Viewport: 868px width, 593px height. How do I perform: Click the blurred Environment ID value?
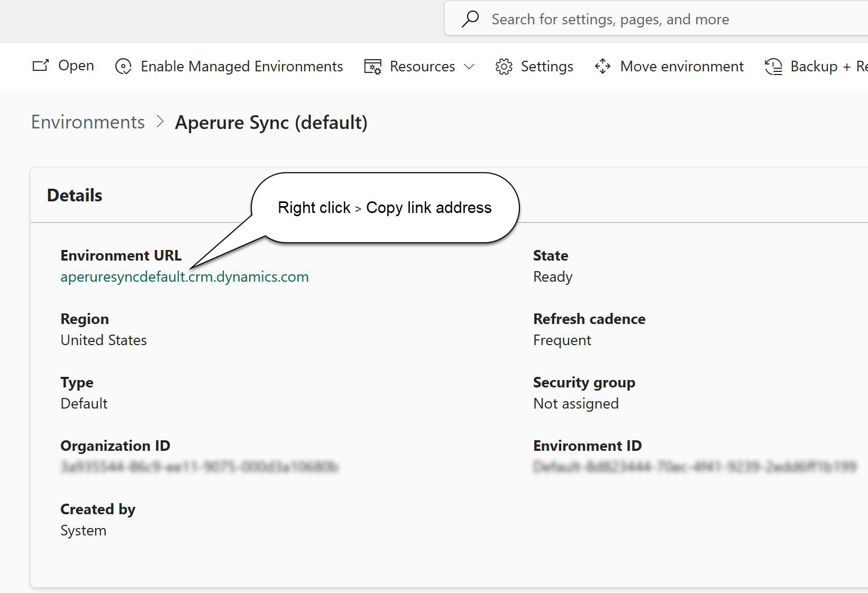coord(695,467)
